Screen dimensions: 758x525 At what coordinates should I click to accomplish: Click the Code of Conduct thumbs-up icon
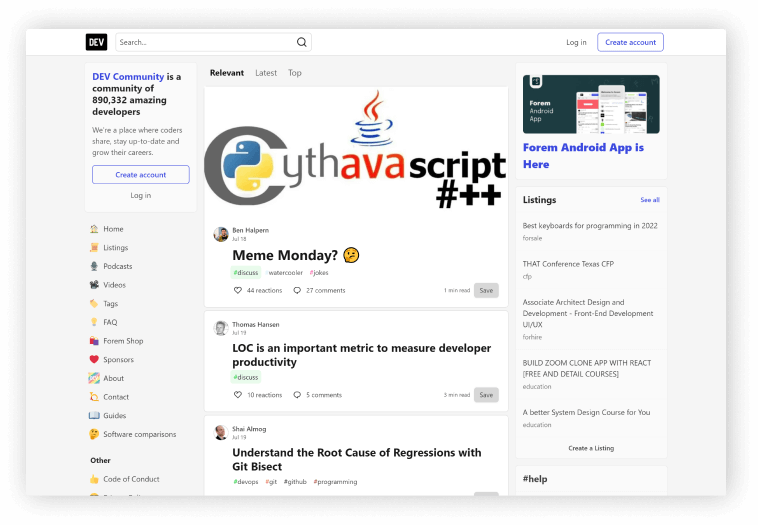coord(94,479)
